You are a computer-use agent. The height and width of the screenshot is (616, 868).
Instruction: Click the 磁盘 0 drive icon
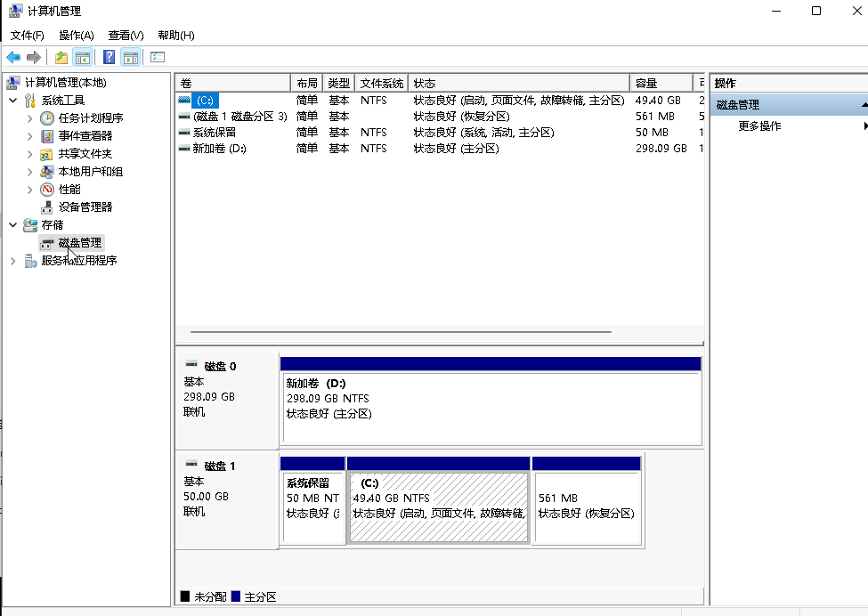tap(191, 364)
